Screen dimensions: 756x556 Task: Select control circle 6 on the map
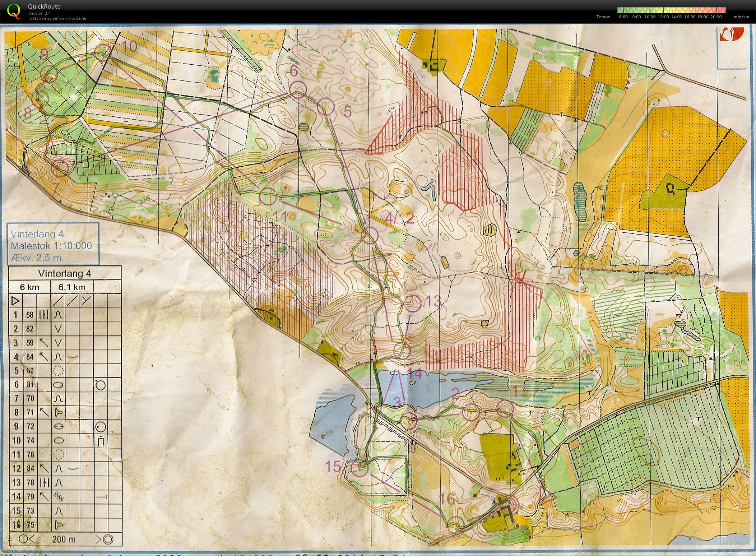pyautogui.click(x=298, y=90)
